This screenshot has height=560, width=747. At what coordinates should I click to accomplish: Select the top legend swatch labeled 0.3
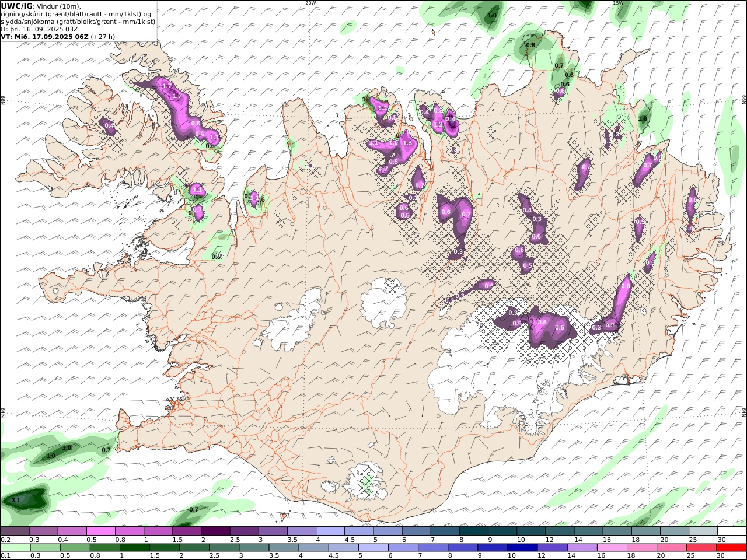[x=43, y=531]
